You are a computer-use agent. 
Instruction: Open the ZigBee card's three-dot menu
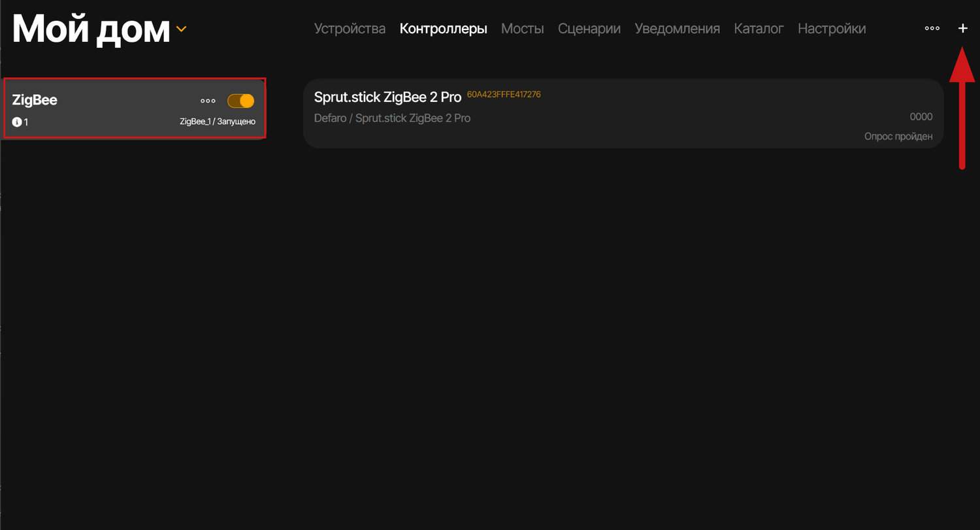tap(208, 101)
